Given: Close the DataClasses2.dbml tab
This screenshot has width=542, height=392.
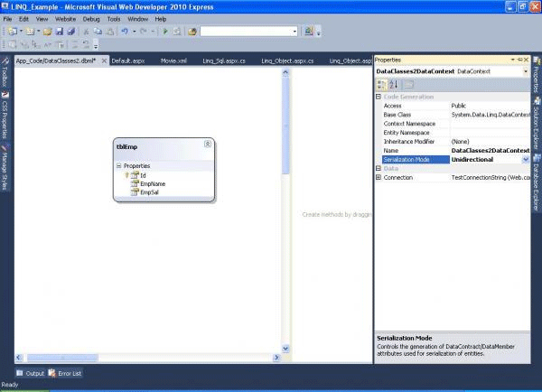Looking at the screenshot, I should click(x=104, y=61).
